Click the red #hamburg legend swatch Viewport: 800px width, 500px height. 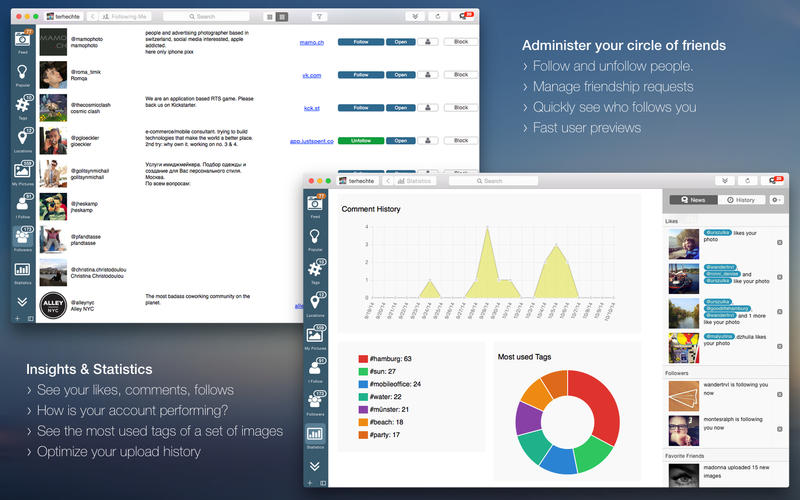[x=364, y=358]
